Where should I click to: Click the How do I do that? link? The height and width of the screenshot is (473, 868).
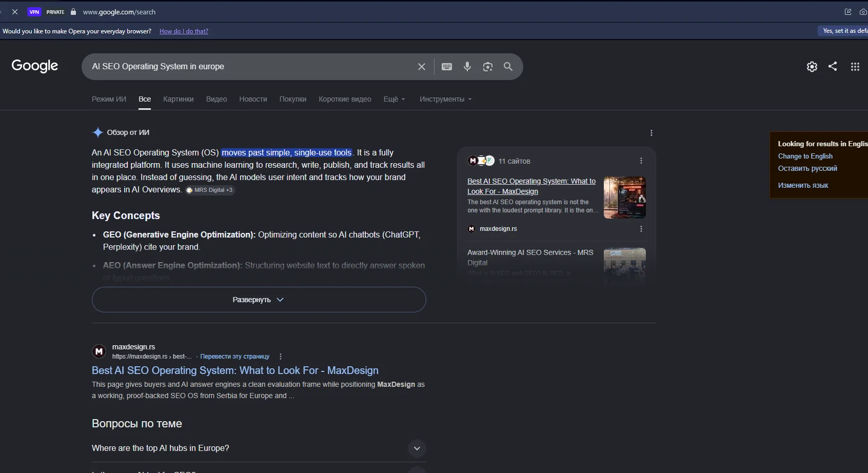point(184,31)
